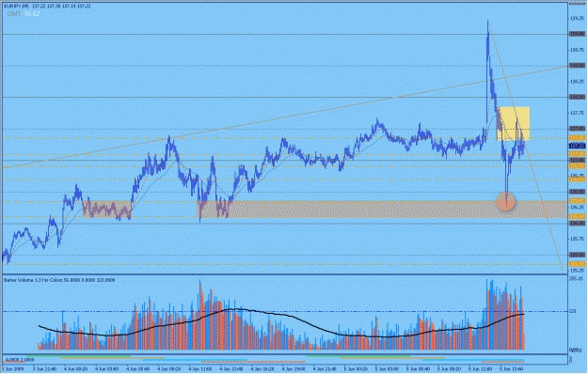Viewport: 588px width, 374px height.
Task: Select the orange circle marking the price low
Action: click(x=505, y=201)
